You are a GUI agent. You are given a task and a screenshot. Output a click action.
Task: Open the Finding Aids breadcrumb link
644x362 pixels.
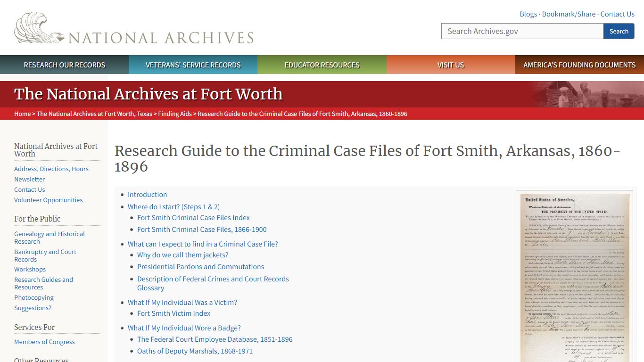[x=175, y=114]
